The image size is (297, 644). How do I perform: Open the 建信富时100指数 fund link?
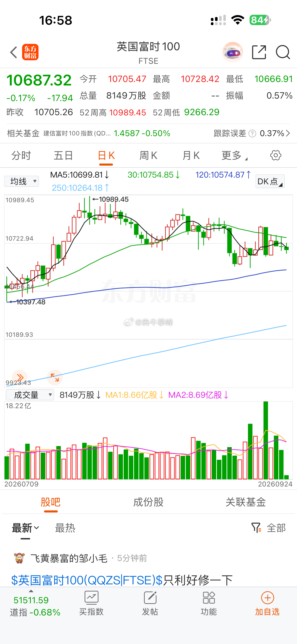point(77,134)
